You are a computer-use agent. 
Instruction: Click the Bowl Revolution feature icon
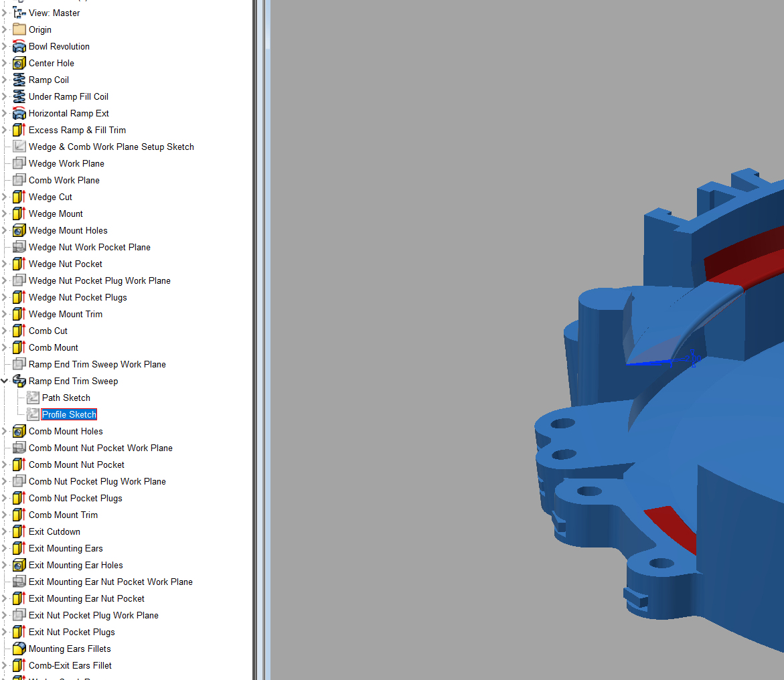19,46
